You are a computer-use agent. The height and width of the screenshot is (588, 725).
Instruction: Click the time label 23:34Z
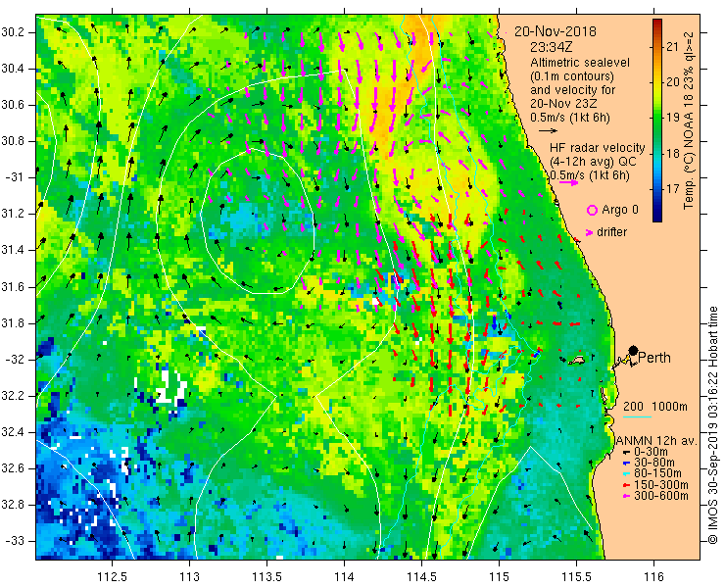pyautogui.click(x=551, y=47)
